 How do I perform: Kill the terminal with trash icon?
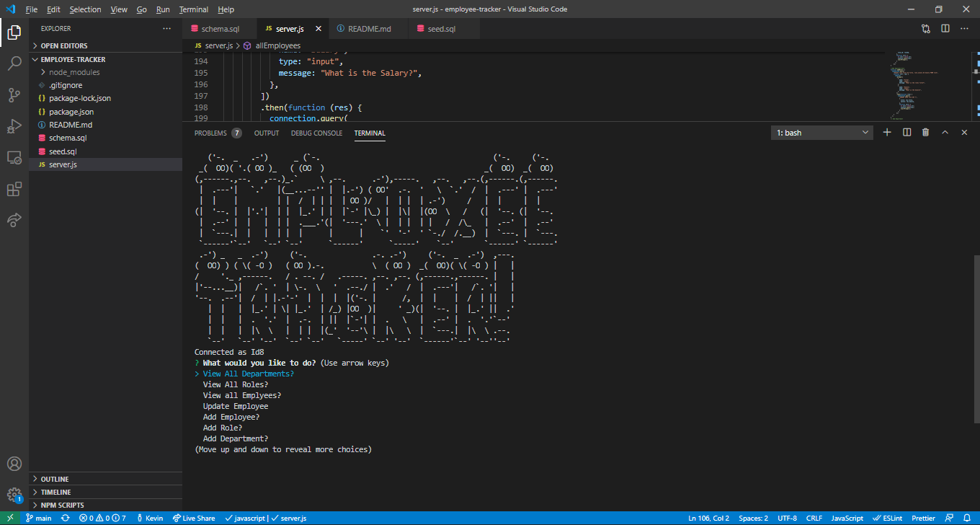[926, 133]
